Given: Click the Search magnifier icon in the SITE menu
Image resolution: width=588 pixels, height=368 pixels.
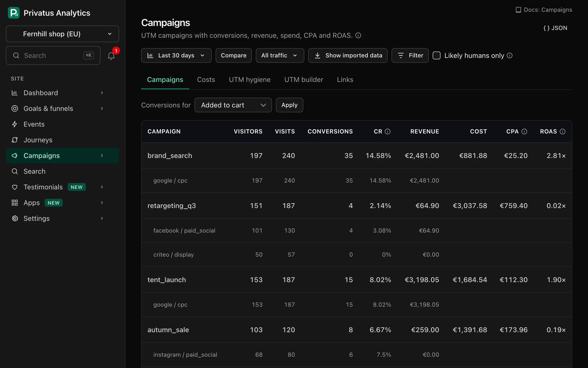Looking at the screenshot, I should [x=15, y=171].
